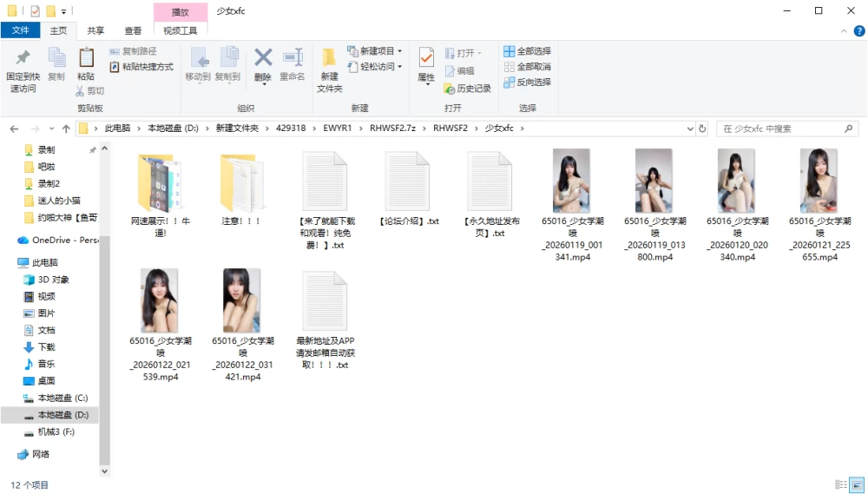Click the 固定到快速访问 pin icon
Screen dimensions: 868x494
coord(23,57)
